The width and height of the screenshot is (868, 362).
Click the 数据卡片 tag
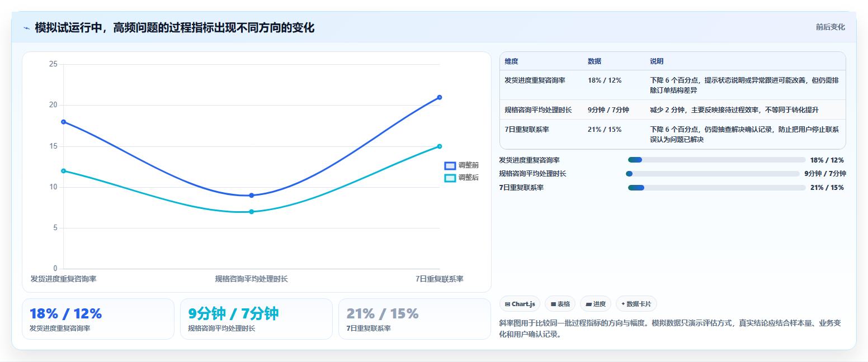click(636, 304)
